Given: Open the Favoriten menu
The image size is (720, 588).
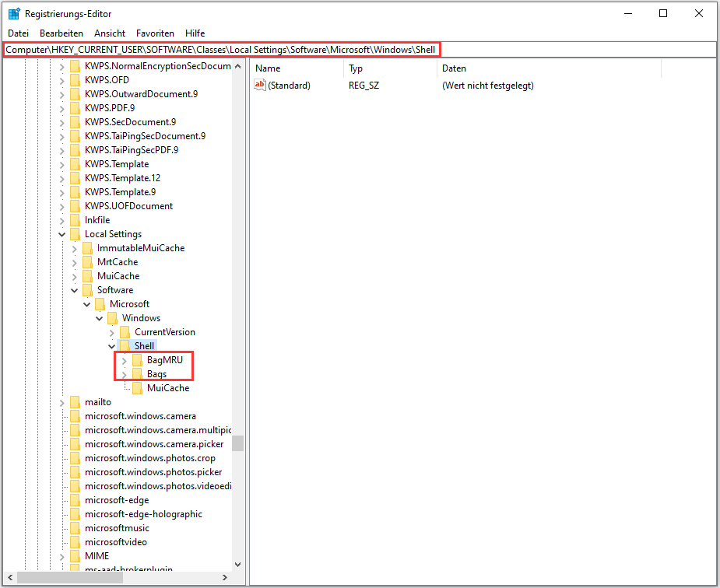Looking at the screenshot, I should click(155, 33).
